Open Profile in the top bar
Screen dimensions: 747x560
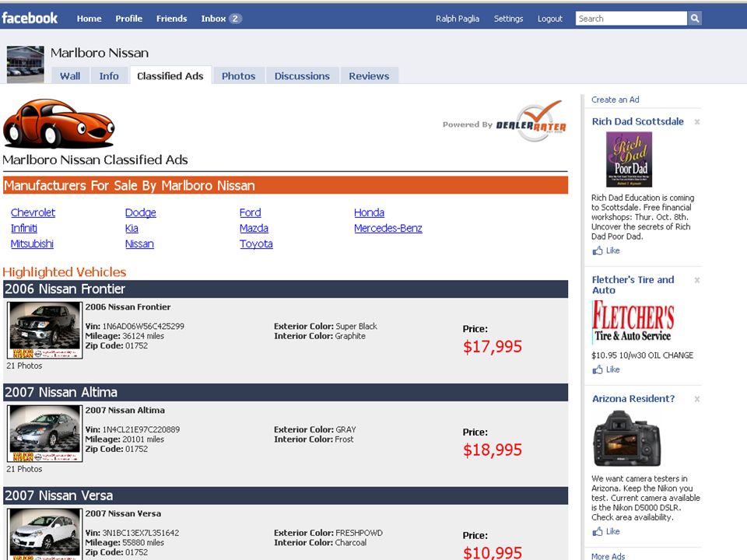pos(128,19)
